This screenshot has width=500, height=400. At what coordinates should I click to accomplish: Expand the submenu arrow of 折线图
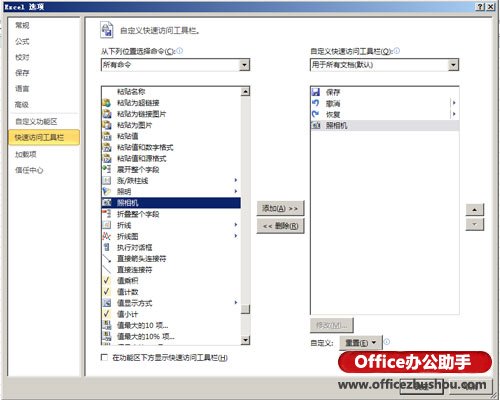236,236
